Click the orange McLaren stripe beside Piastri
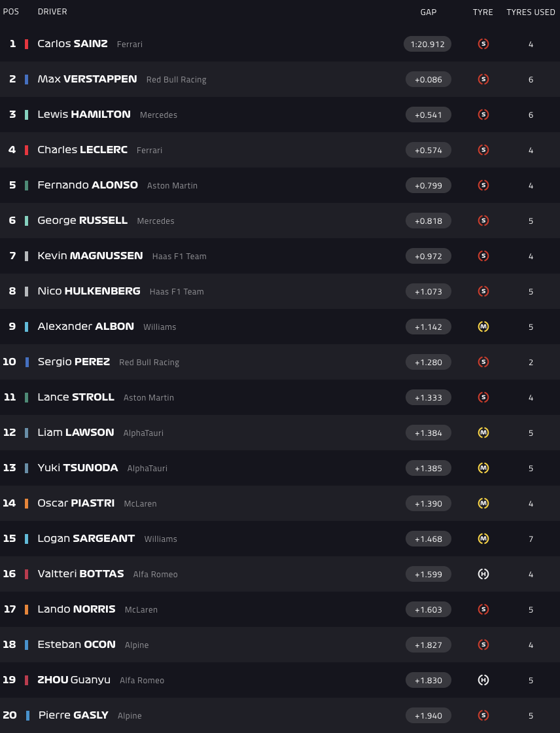Image resolution: width=560 pixels, height=733 pixels. point(27,503)
